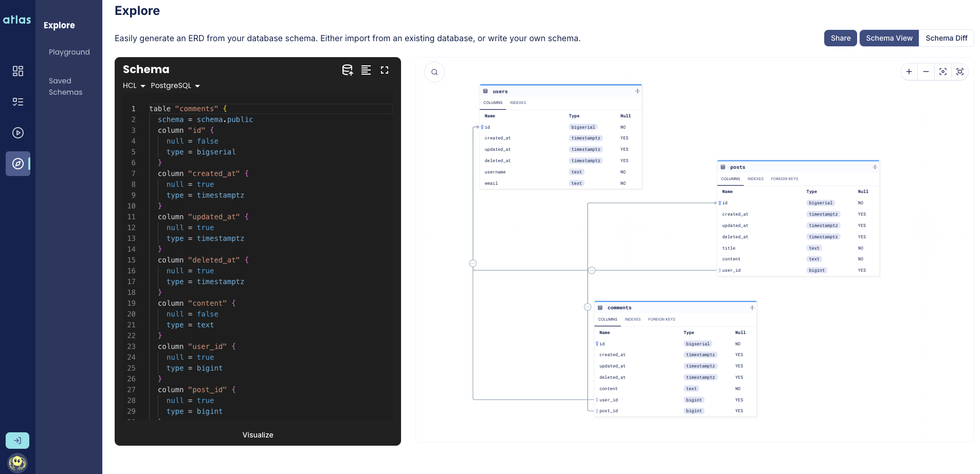980x474 pixels.
Task: Zoom out on the ERD canvas
Action: click(x=926, y=72)
